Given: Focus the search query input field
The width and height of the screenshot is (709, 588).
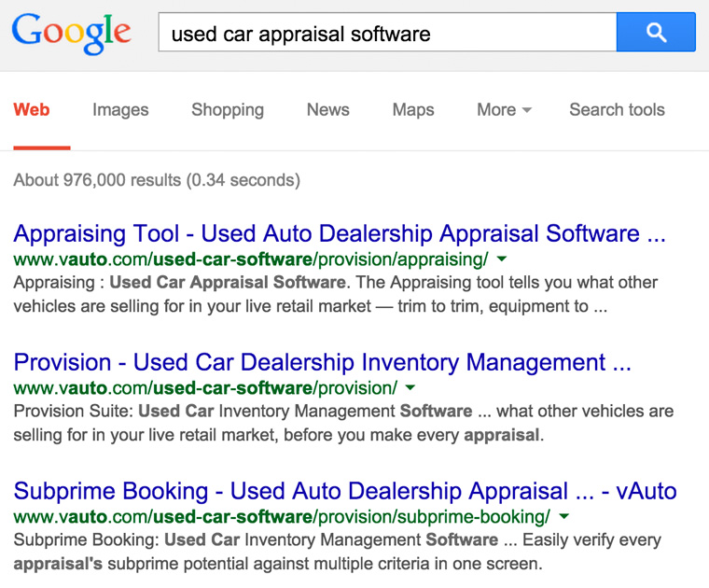Looking at the screenshot, I should point(387,32).
